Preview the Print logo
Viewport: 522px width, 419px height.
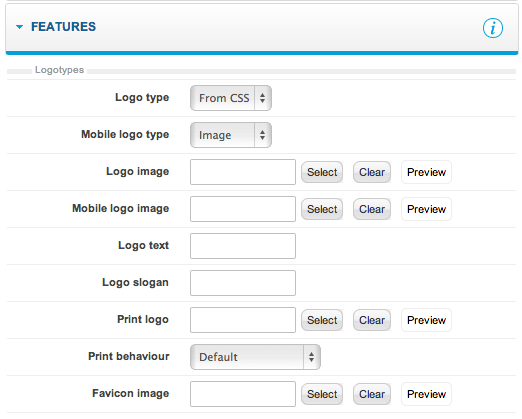(x=426, y=320)
